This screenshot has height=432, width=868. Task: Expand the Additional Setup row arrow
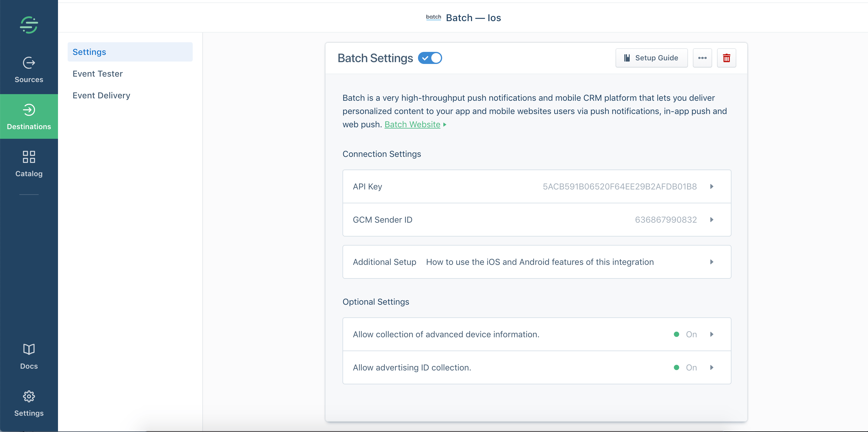(x=712, y=262)
